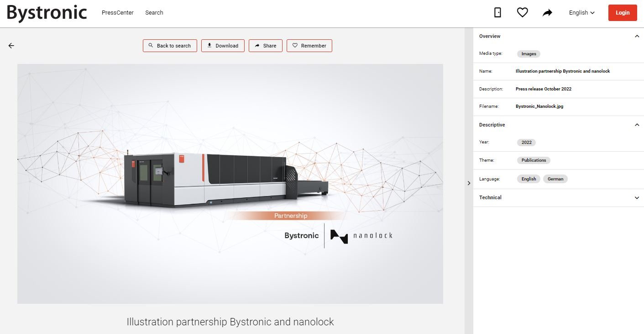Collapse the side panel with chevron
This screenshot has height=334, width=644.
tap(469, 183)
